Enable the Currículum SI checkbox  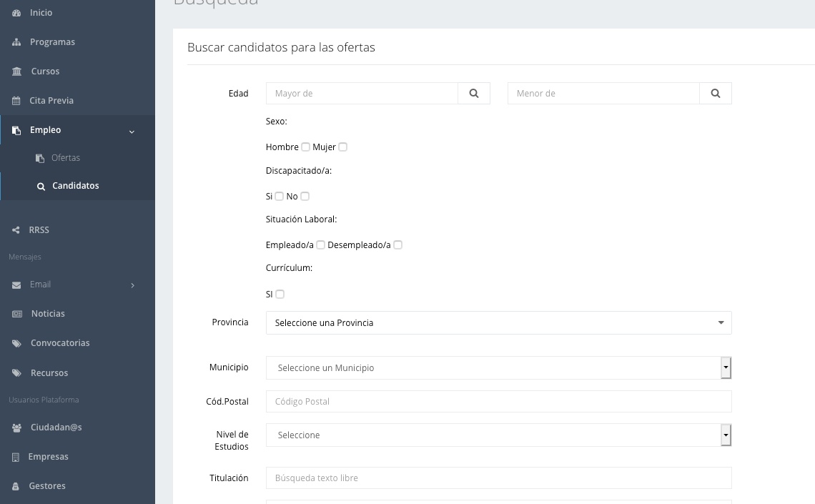click(280, 295)
